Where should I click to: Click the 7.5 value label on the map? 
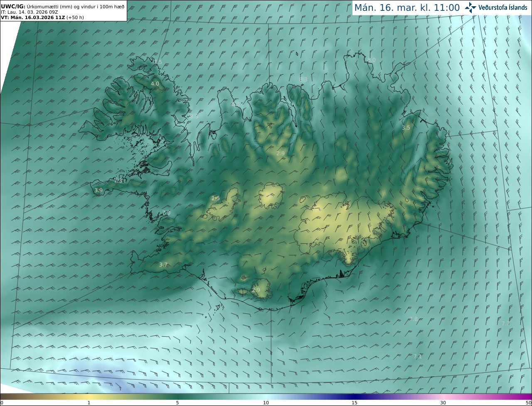158,62
